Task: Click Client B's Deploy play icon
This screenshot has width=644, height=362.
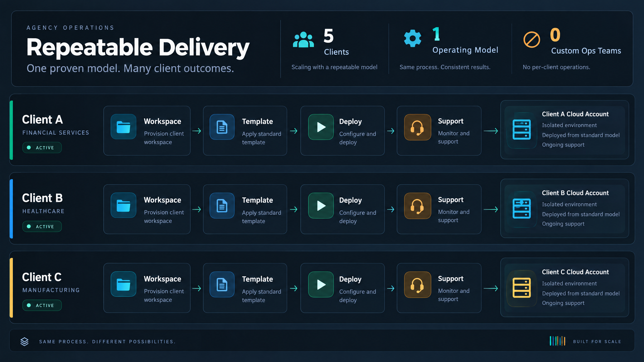Action: click(x=321, y=206)
